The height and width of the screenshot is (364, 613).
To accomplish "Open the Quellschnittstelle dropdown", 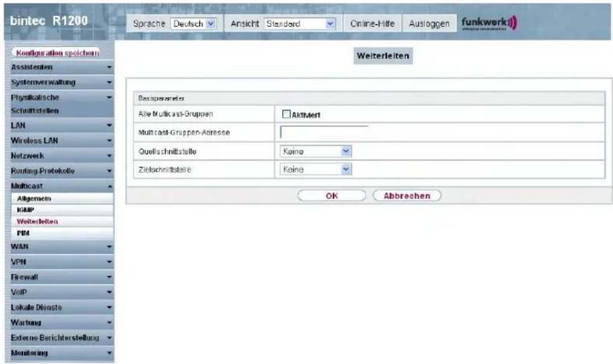I will click(315, 151).
